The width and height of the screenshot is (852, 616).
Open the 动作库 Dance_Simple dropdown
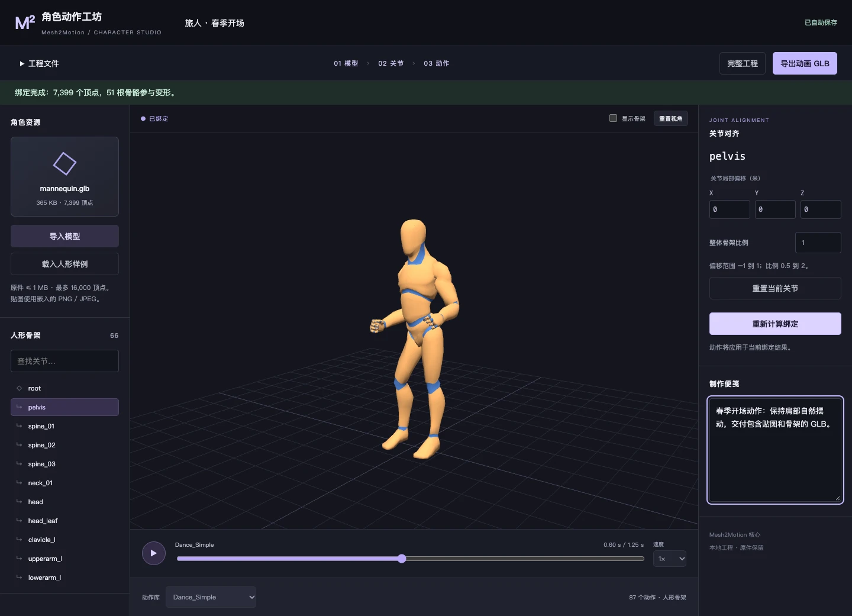click(x=211, y=597)
